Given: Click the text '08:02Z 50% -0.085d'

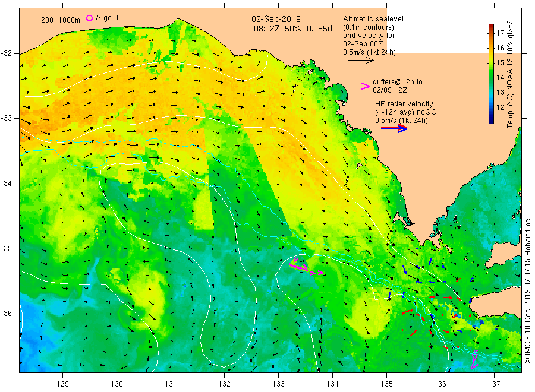Looking at the screenshot, I should coord(292,29).
